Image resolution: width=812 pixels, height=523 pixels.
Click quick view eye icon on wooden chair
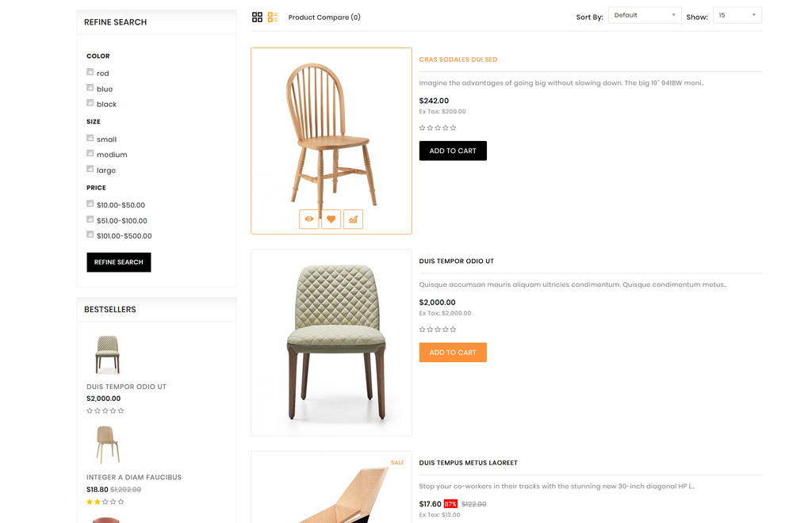coord(309,220)
